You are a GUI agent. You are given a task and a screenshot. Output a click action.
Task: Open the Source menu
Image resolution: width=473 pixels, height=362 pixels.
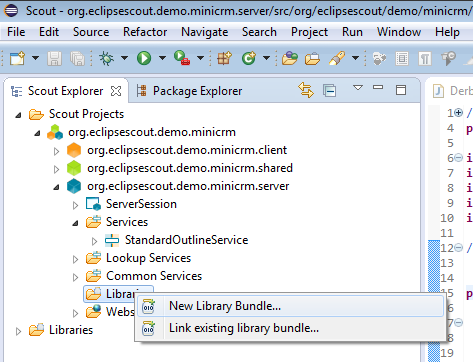tap(91, 32)
